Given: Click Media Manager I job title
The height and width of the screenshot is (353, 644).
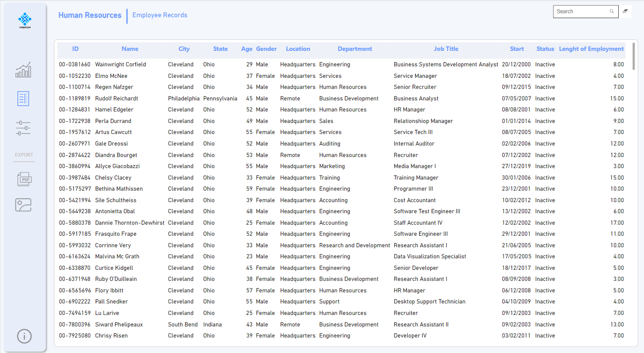Looking at the screenshot, I should click(x=415, y=166).
